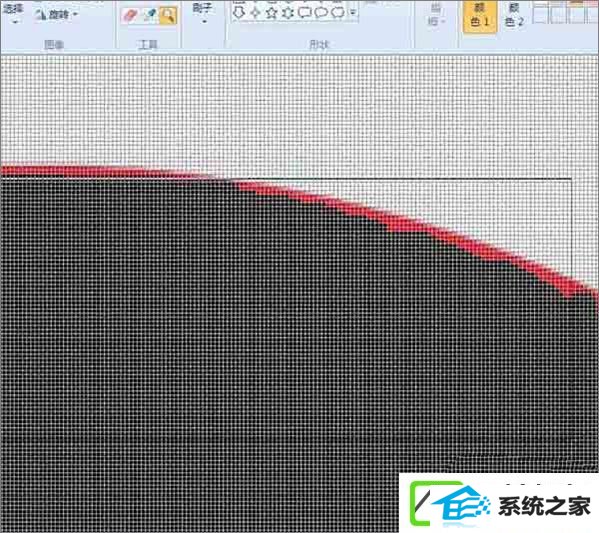Viewport: 599px width, 533px height.
Task: Choose the four-point star shape
Action: [x=255, y=13]
